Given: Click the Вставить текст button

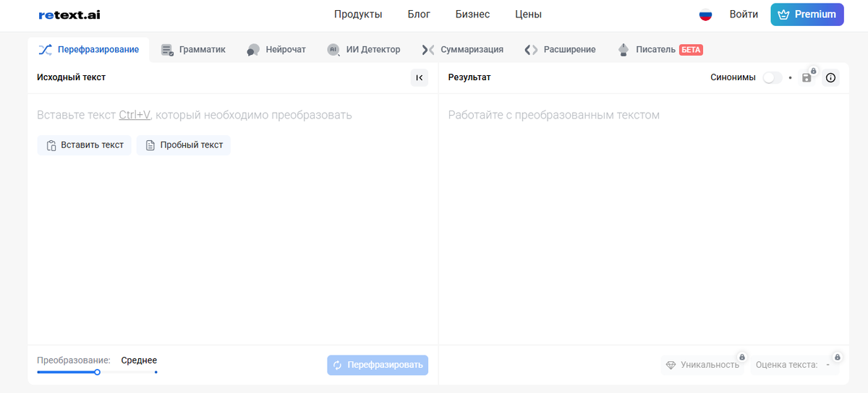Looking at the screenshot, I should coord(85,145).
